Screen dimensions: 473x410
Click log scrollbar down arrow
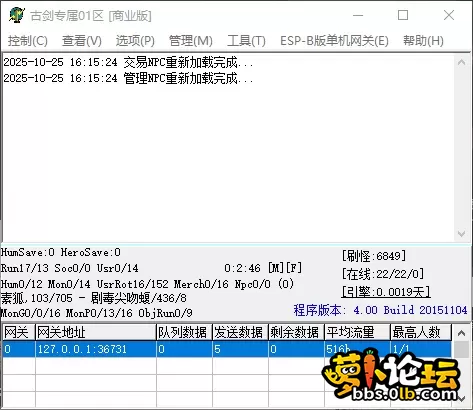(462, 234)
